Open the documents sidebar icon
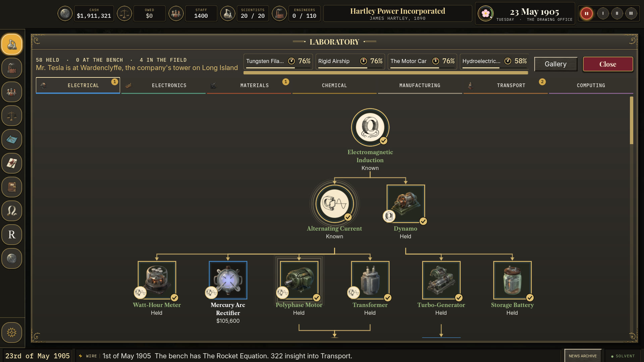Viewport: 644px width, 362px height. [x=12, y=163]
